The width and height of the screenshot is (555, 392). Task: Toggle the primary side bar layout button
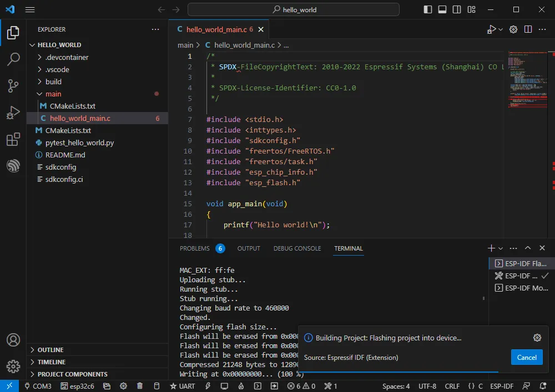pyautogui.click(x=428, y=9)
